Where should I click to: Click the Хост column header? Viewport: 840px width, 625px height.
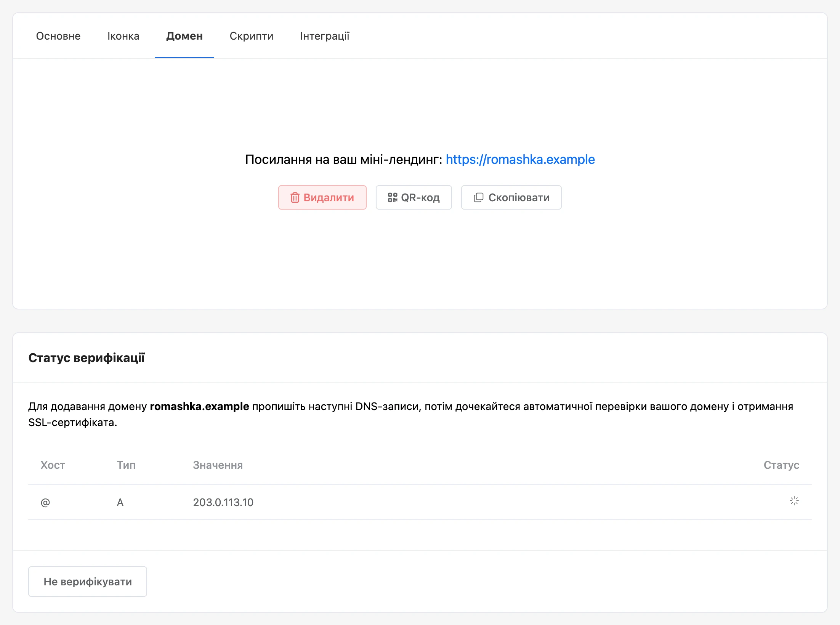click(53, 465)
